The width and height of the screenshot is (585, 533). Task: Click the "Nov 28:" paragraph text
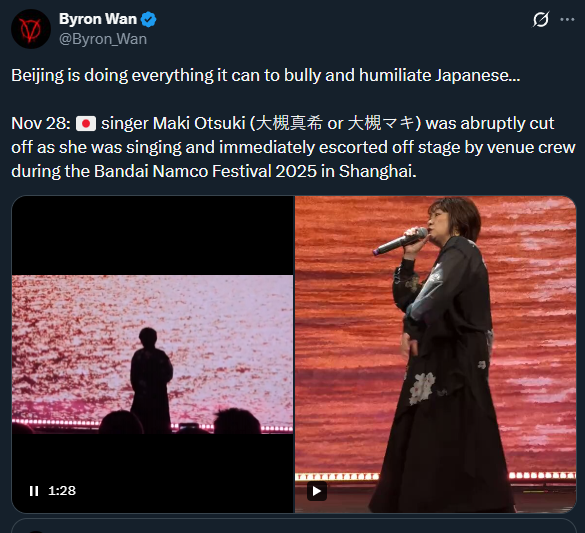[293, 147]
